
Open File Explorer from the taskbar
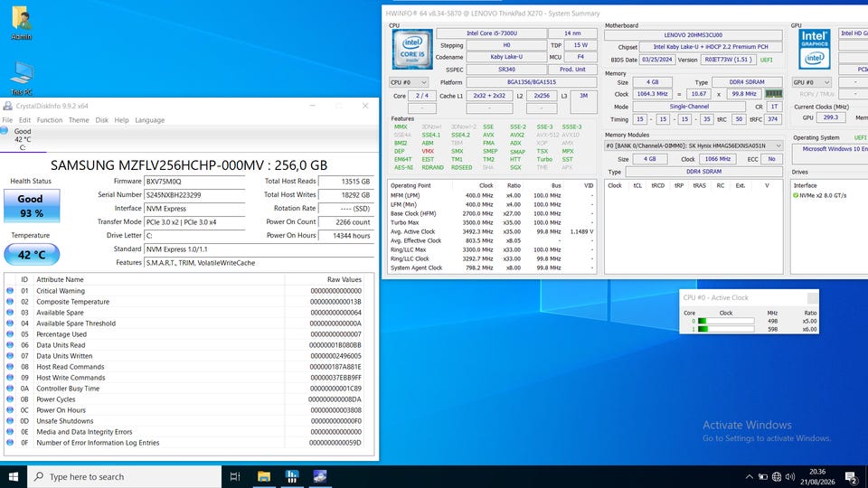(264, 476)
